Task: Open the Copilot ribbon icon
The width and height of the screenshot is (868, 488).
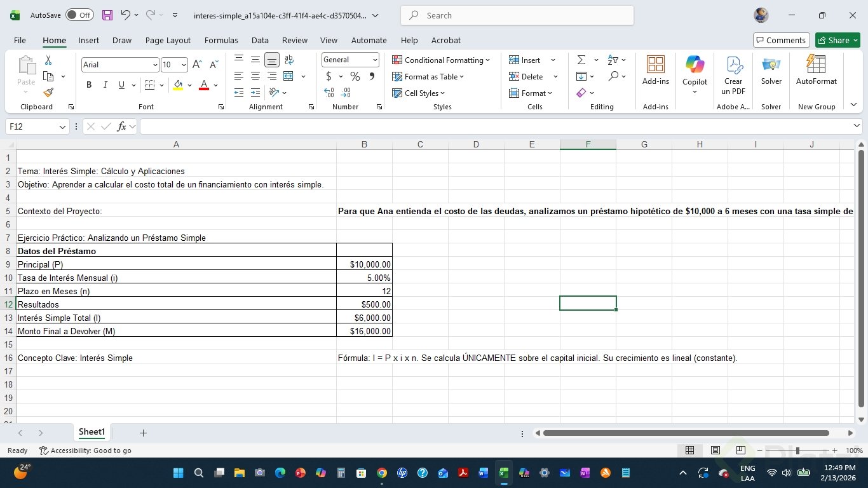Action: pyautogui.click(x=695, y=70)
